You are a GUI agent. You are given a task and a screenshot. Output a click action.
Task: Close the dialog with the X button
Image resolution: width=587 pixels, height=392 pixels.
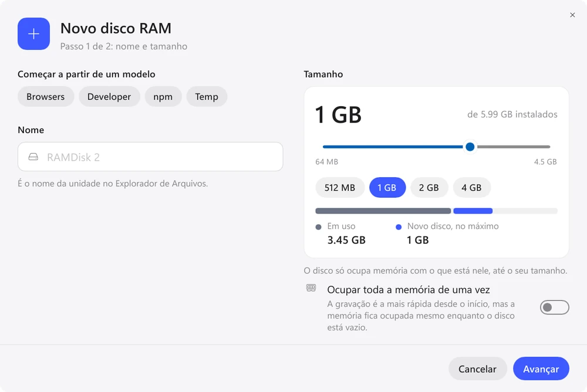572,15
